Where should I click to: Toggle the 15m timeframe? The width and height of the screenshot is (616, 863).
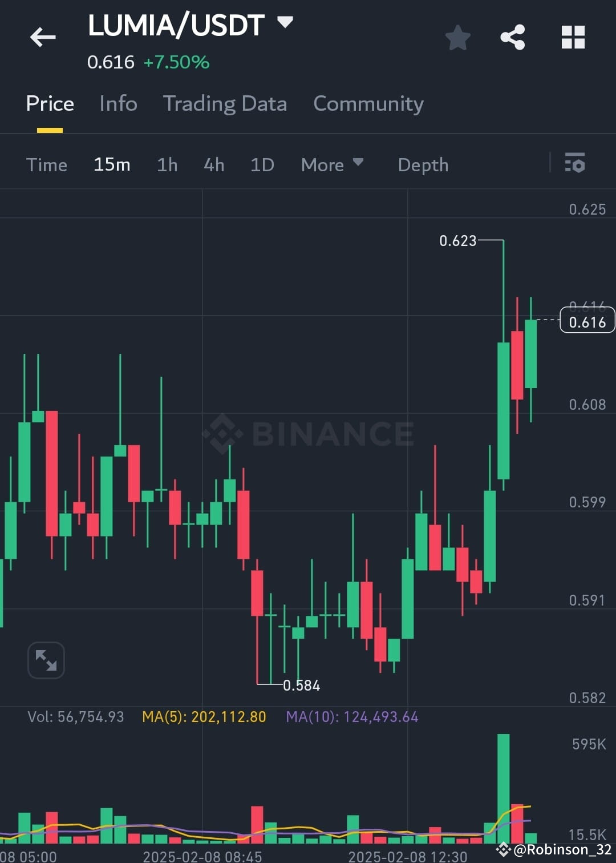[112, 164]
